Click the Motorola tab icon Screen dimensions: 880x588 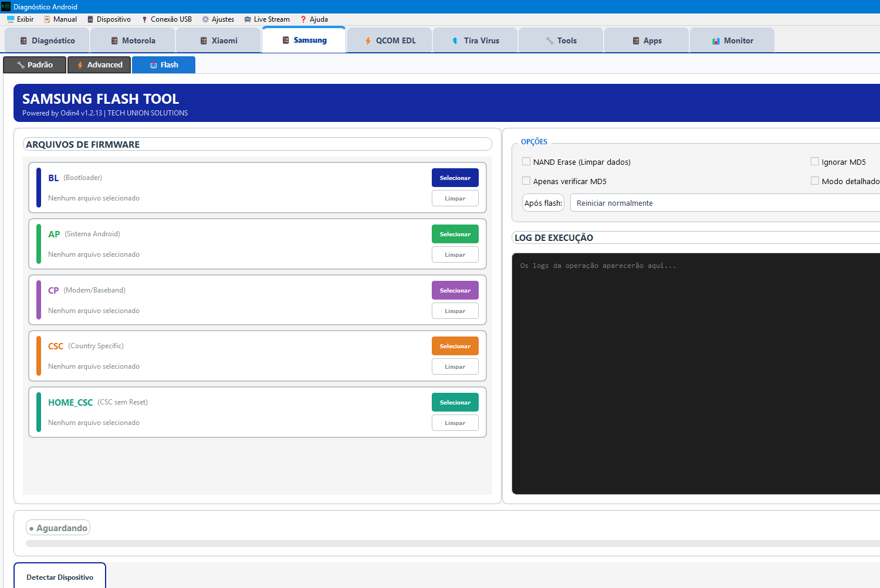point(114,41)
